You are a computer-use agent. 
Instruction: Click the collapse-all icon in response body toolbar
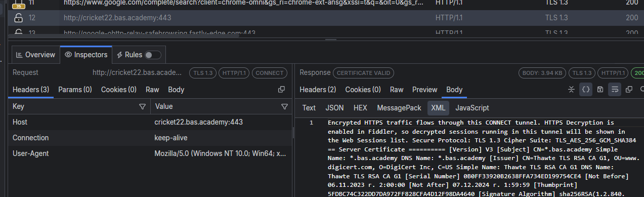tap(571, 90)
